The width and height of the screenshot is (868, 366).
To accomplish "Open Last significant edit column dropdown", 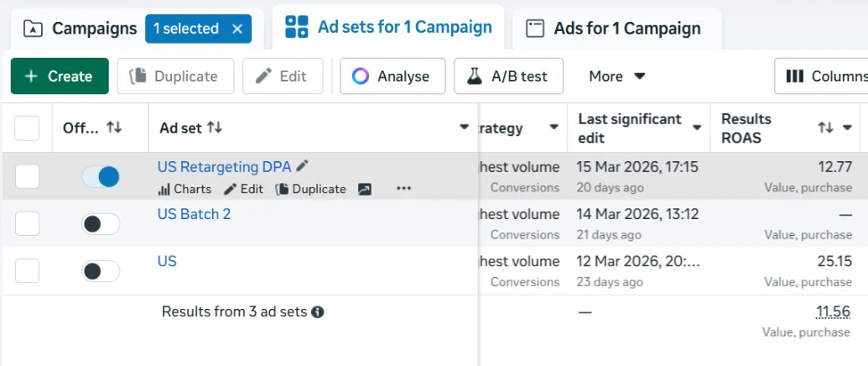I will coord(697,128).
